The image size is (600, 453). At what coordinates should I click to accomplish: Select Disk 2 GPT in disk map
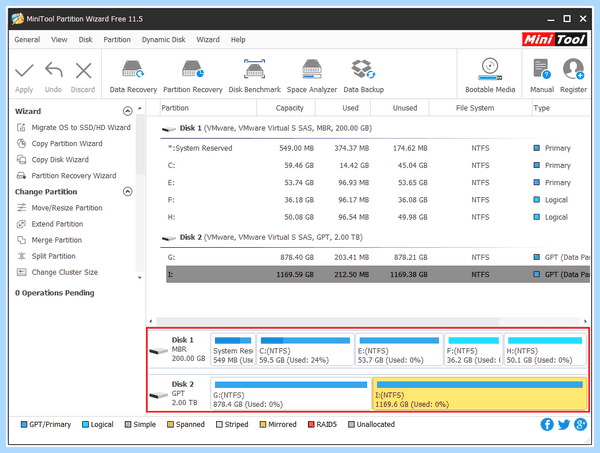click(x=178, y=393)
